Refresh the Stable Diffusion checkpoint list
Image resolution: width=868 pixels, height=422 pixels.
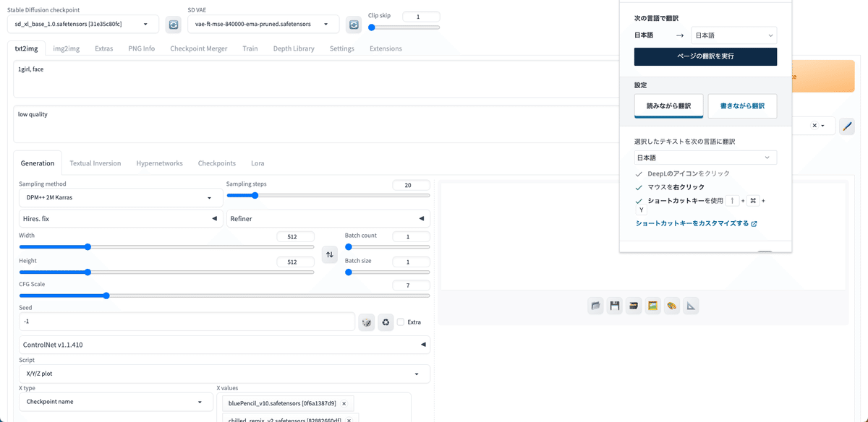point(174,25)
